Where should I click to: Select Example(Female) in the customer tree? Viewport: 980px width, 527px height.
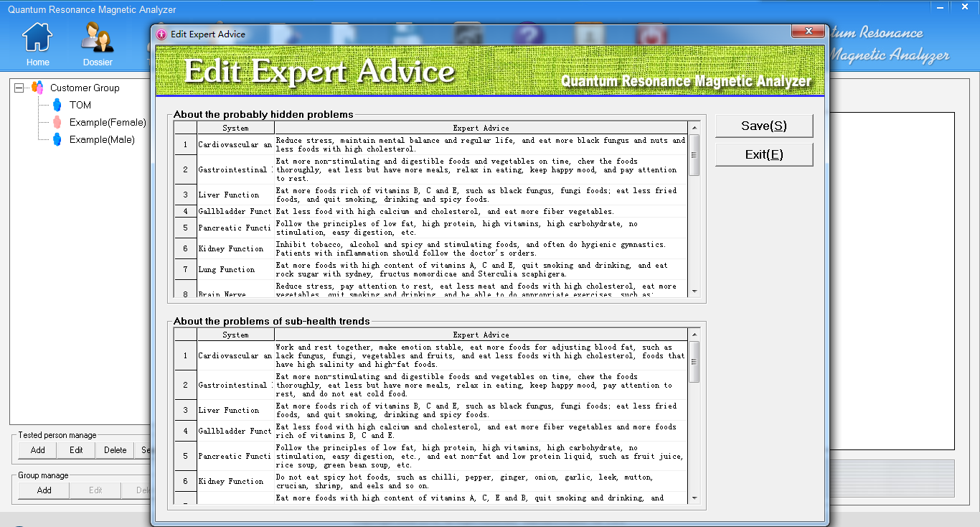pos(108,122)
